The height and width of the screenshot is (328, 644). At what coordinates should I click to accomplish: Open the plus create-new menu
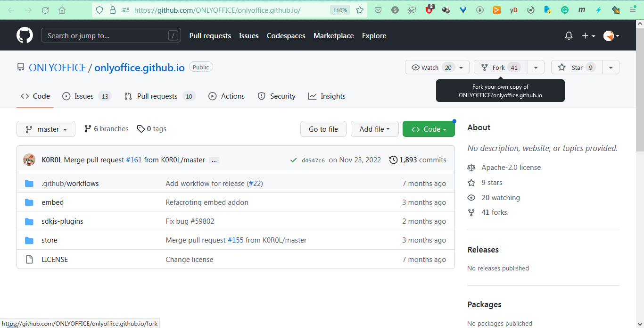[x=588, y=36]
